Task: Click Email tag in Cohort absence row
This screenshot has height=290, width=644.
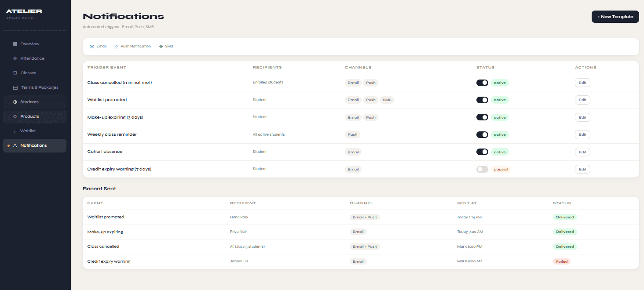Action: [353, 152]
